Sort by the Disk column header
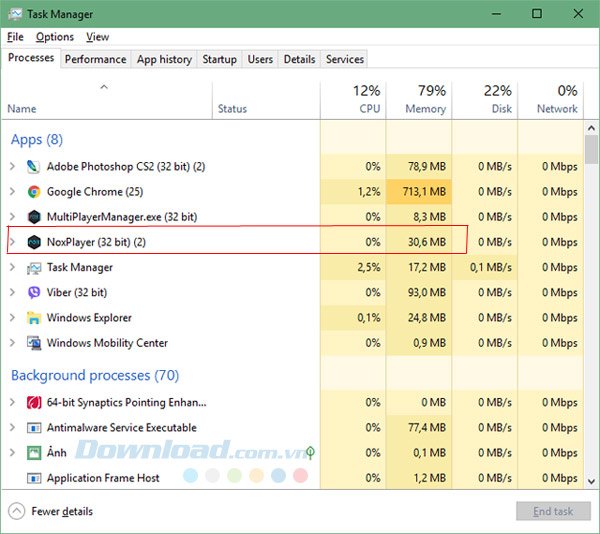Screen dimensions: 600x534 click(x=484, y=100)
